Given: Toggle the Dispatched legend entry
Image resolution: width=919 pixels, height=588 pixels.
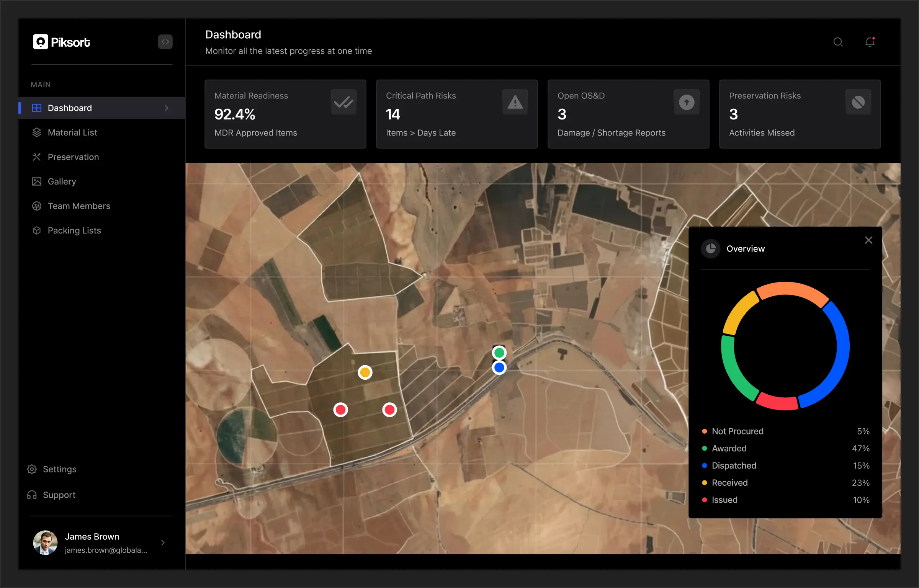Looking at the screenshot, I should [734, 465].
